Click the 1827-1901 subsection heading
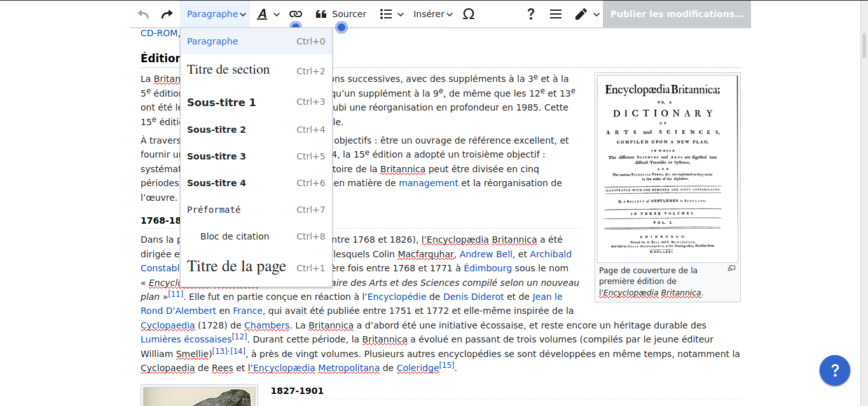 tap(297, 391)
